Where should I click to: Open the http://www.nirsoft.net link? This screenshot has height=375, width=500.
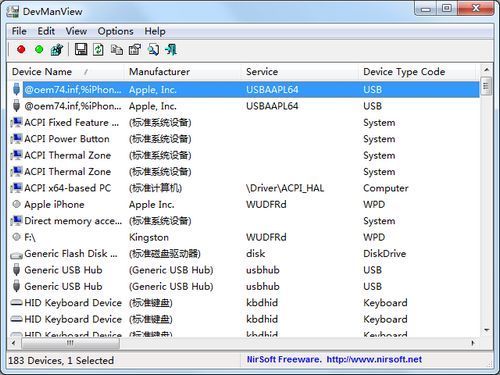[x=374, y=359]
